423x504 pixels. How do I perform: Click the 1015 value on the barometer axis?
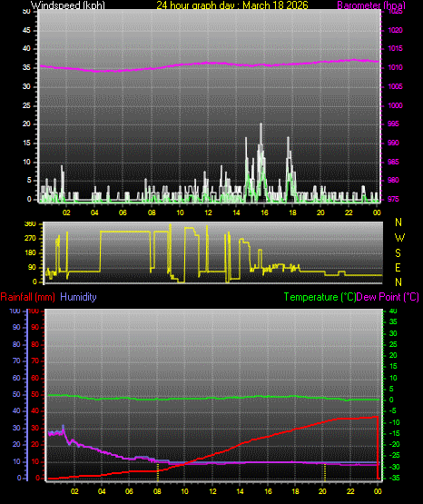click(396, 48)
